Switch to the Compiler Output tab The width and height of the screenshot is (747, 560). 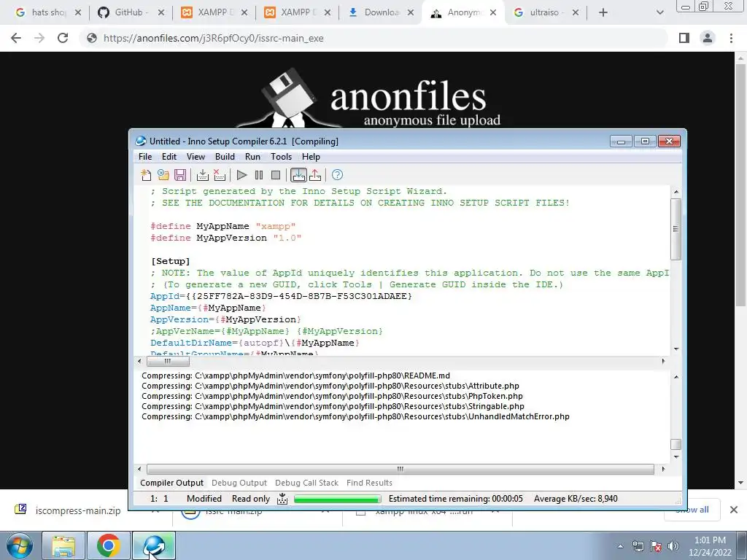171,483
